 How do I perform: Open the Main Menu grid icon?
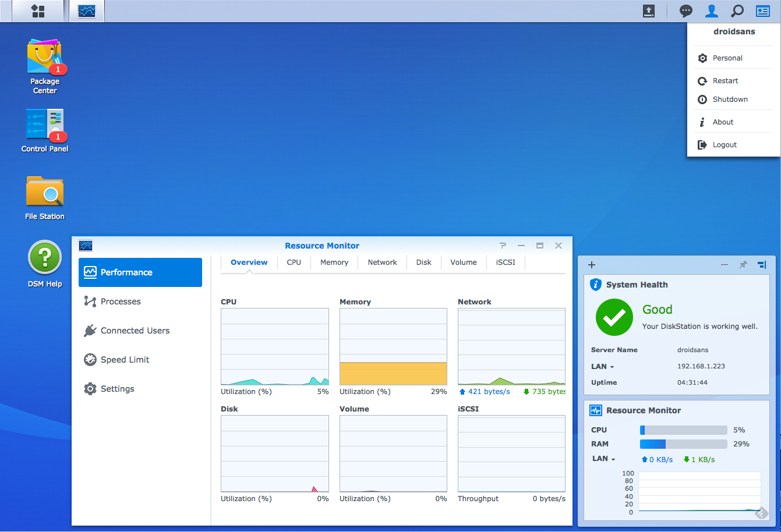38,11
